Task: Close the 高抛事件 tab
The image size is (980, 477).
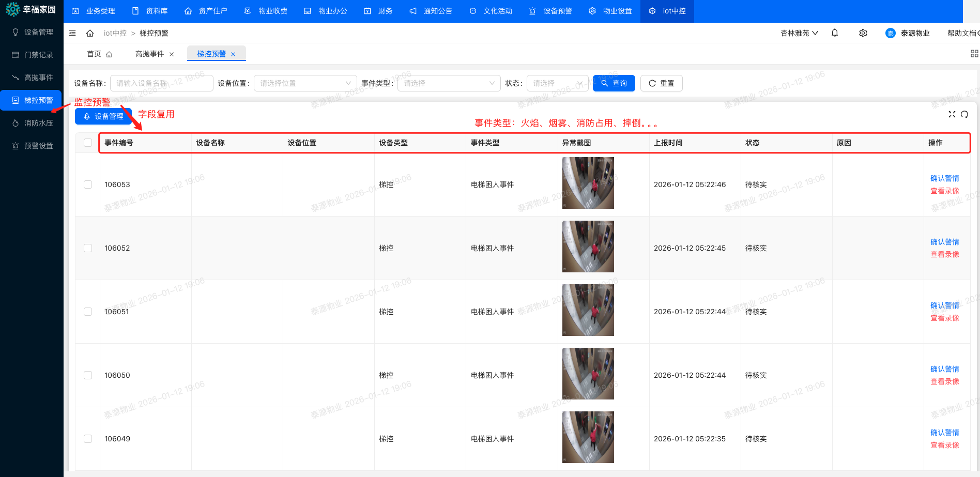Action: point(172,54)
